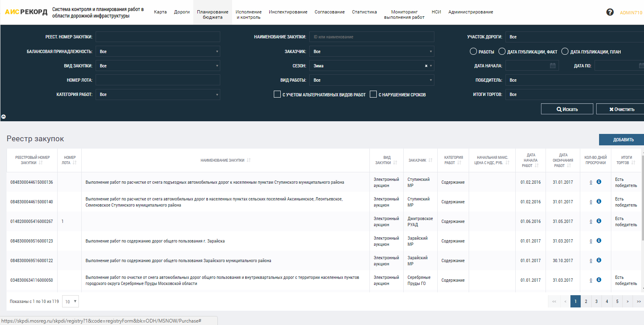Info icon for purchase 0848300044615000136
This screenshot has height=325, width=644.
(599, 182)
